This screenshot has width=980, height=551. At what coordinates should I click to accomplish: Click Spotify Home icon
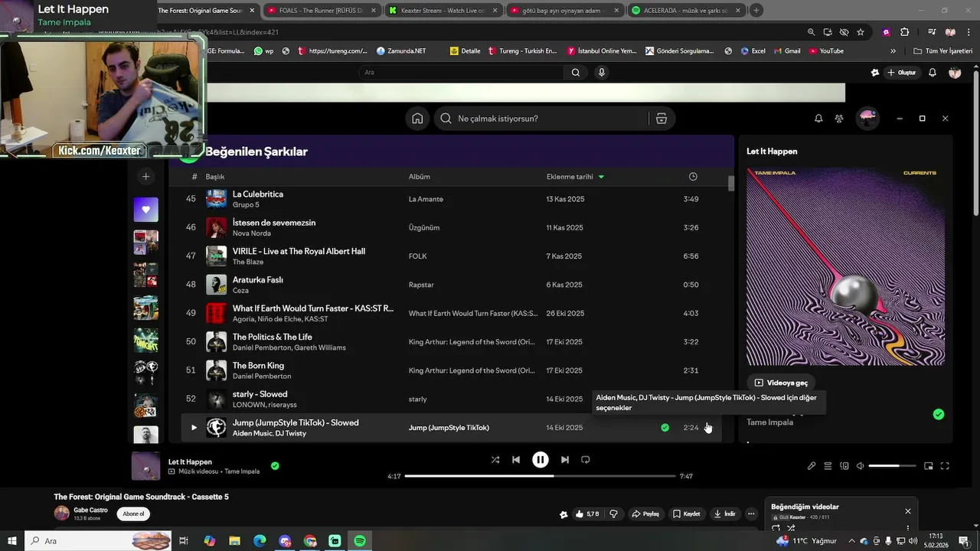pyautogui.click(x=417, y=119)
